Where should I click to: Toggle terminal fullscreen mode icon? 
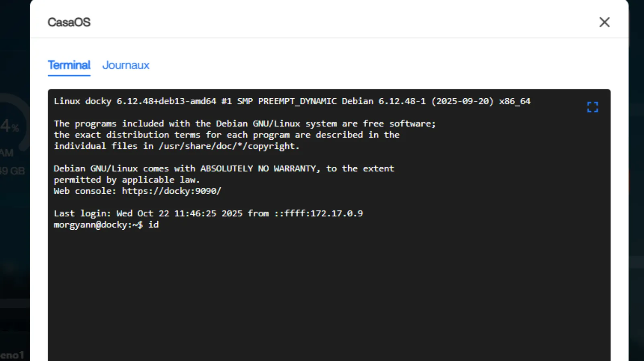tap(592, 107)
